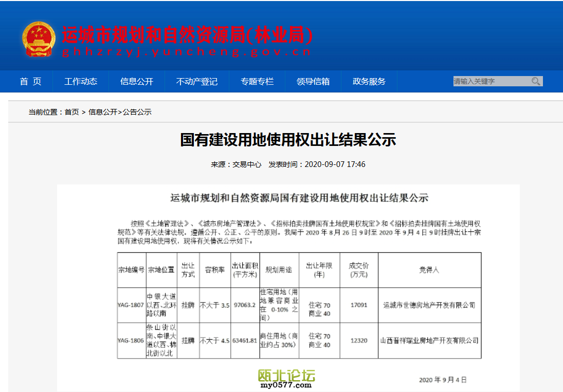Click the 瓯北论坛 watermark logo
The width and height of the screenshot is (563, 392).
(x=286, y=379)
